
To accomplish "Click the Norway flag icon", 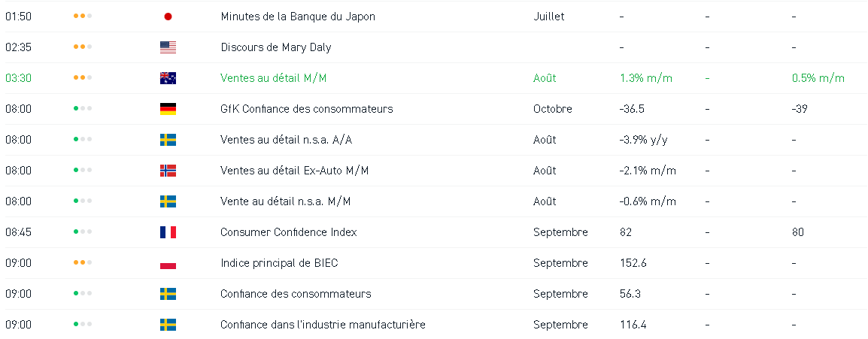I will click(x=168, y=171).
